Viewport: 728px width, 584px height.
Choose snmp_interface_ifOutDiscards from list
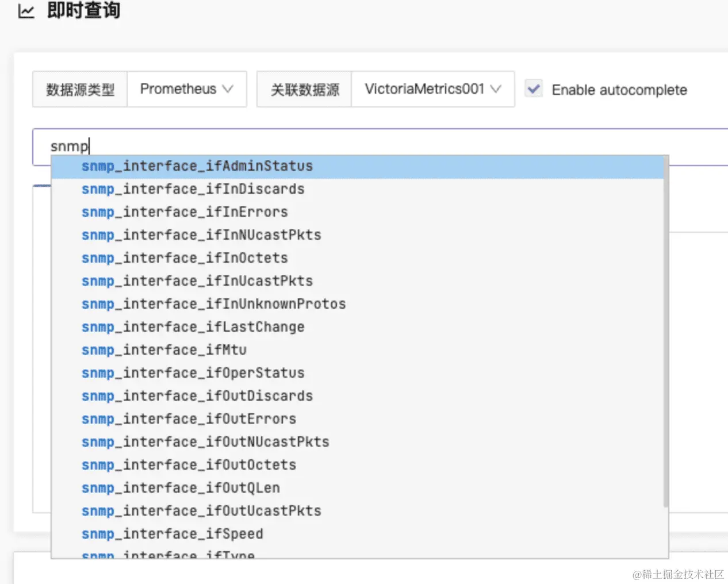tap(357, 396)
